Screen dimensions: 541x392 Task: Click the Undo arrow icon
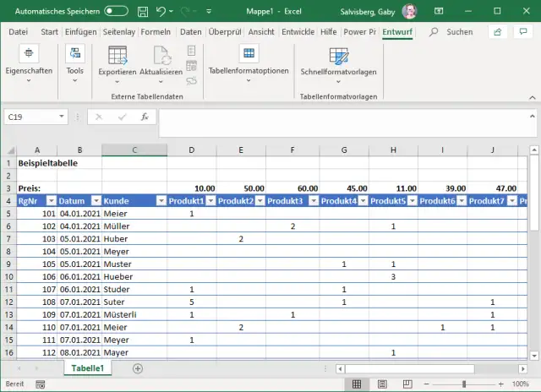tap(162, 11)
